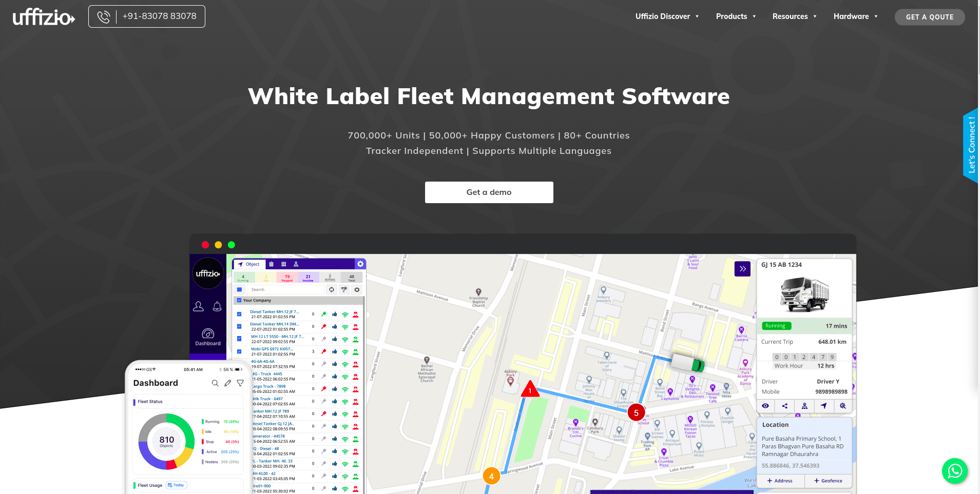Click the WhatsApp chat icon
980x494 pixels.
click(954, 471)
